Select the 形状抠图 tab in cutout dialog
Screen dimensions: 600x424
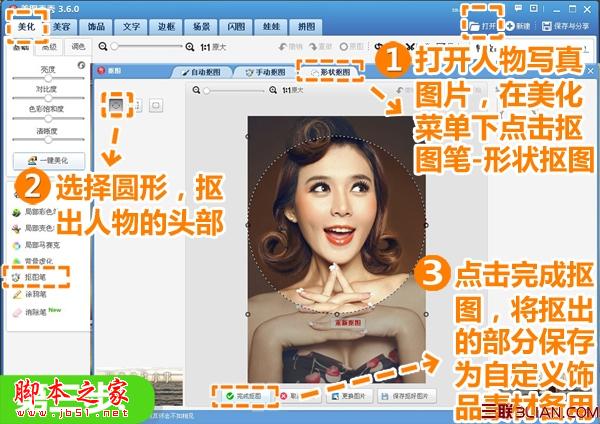click(x=331, y=72)
